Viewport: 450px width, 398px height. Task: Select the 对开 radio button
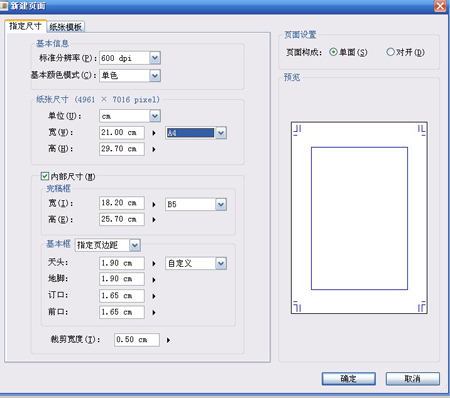pyautogui.click(x=390, y=52)
